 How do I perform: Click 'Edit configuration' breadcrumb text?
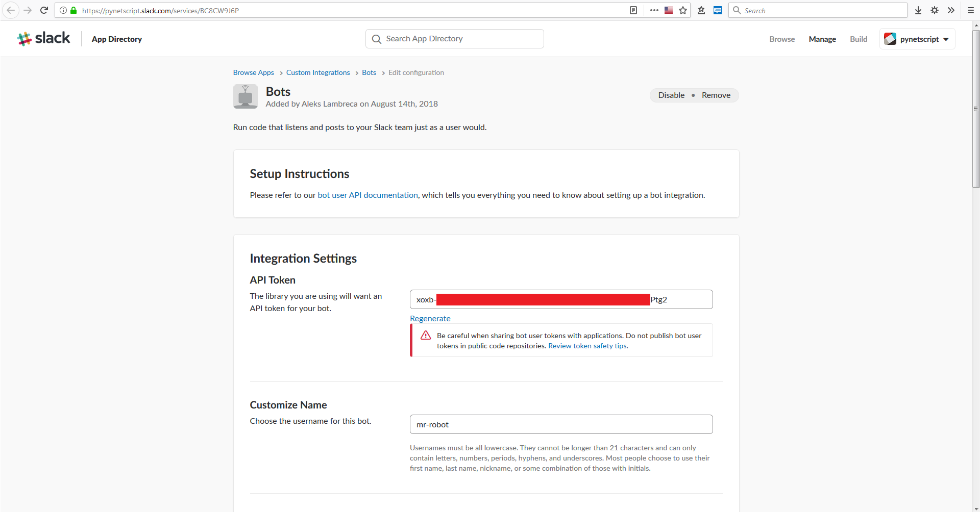pos(416,72)
